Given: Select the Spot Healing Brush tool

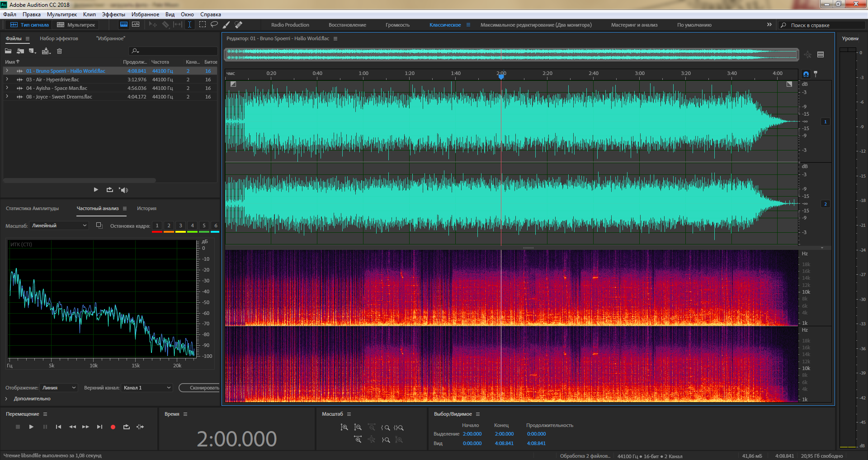Looking at the screenshot, I should pos(239,25).
